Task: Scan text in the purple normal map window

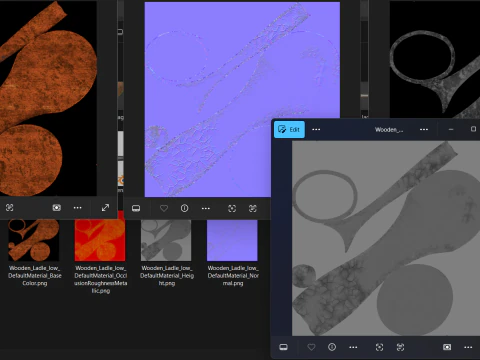Action: pyautogui.click(x=253, y=208)
